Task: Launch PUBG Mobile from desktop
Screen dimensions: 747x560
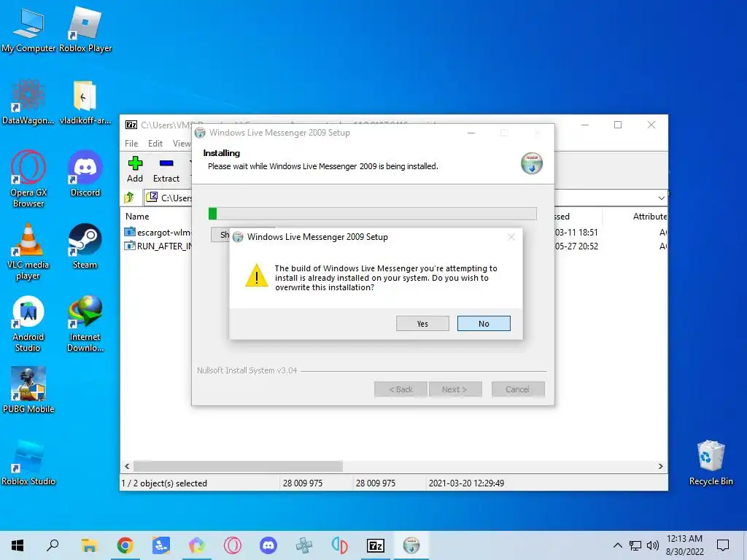Action: (x=28, y=391)
